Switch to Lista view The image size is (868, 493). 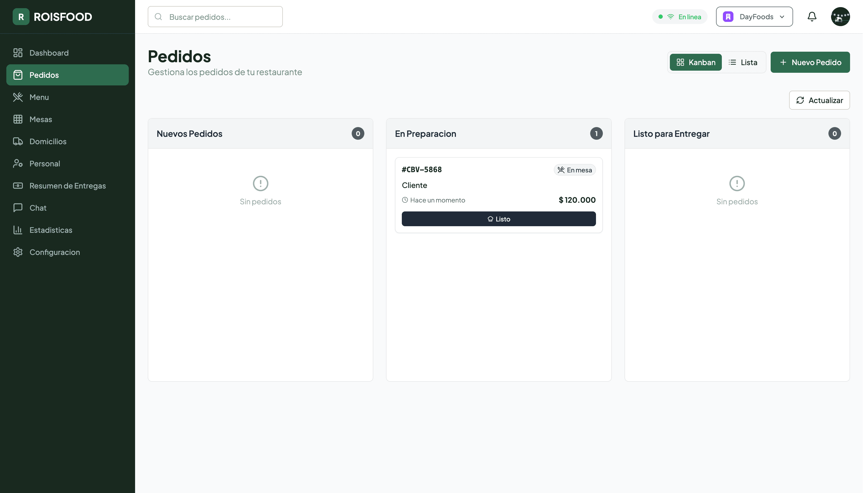pos(743,62)
